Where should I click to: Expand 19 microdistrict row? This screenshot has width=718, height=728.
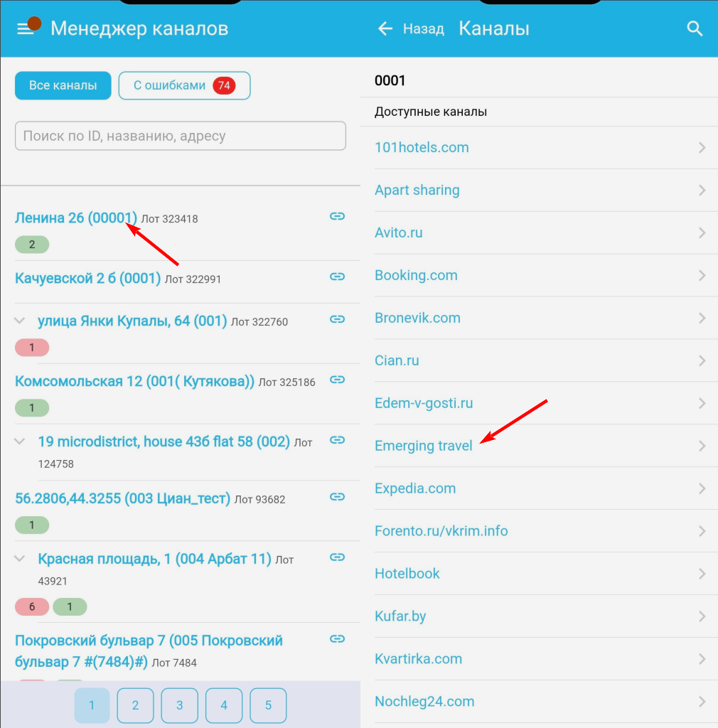[x=19, y=441]
